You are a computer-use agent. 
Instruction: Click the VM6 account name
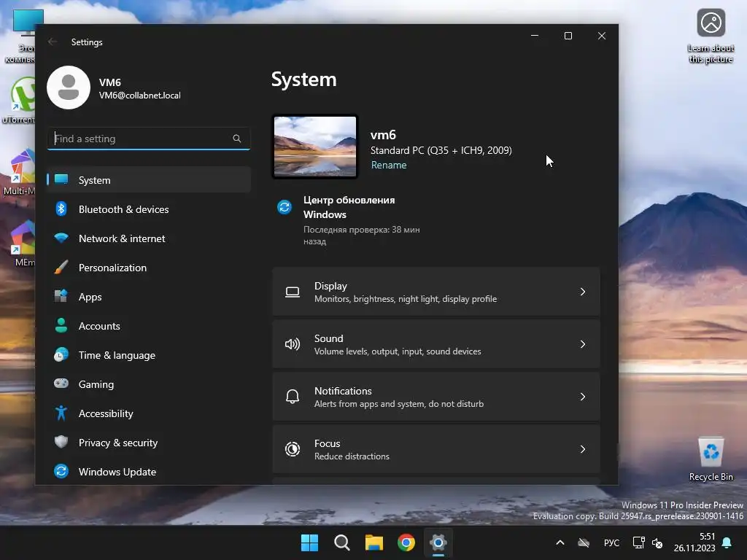tap(110, 82)
